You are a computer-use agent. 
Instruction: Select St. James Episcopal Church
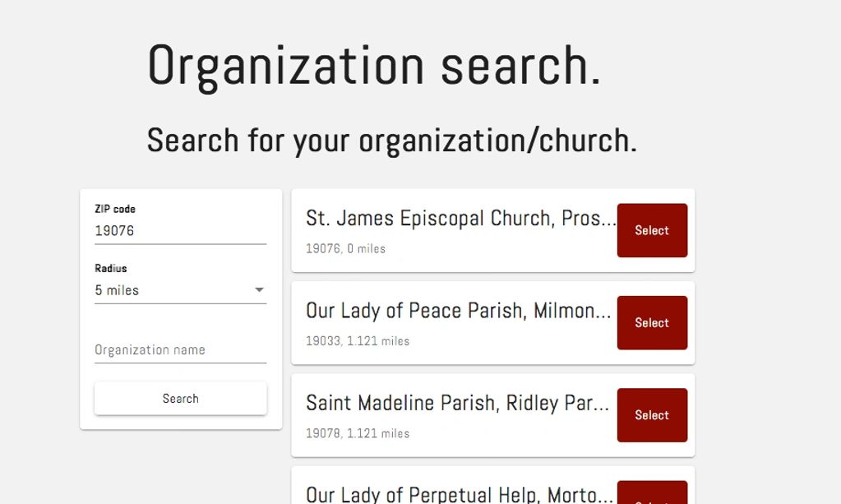click(x=652, y=231)
